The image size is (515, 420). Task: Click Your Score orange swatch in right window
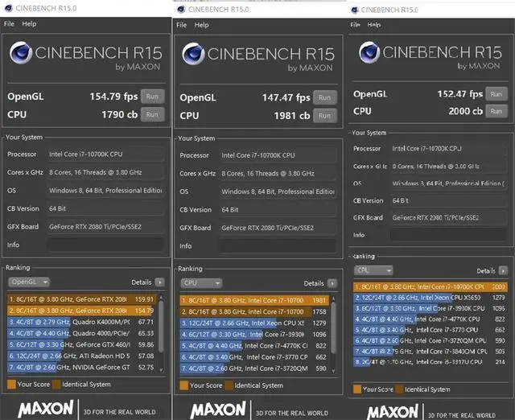coord(357,389)
